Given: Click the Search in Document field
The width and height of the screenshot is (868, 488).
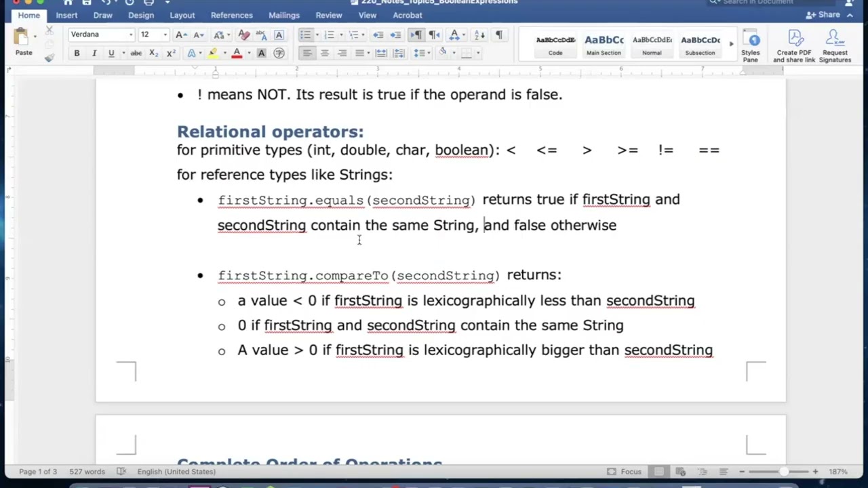Looking at the screenshot, I should pyautogui.click(x=772, y=3).
